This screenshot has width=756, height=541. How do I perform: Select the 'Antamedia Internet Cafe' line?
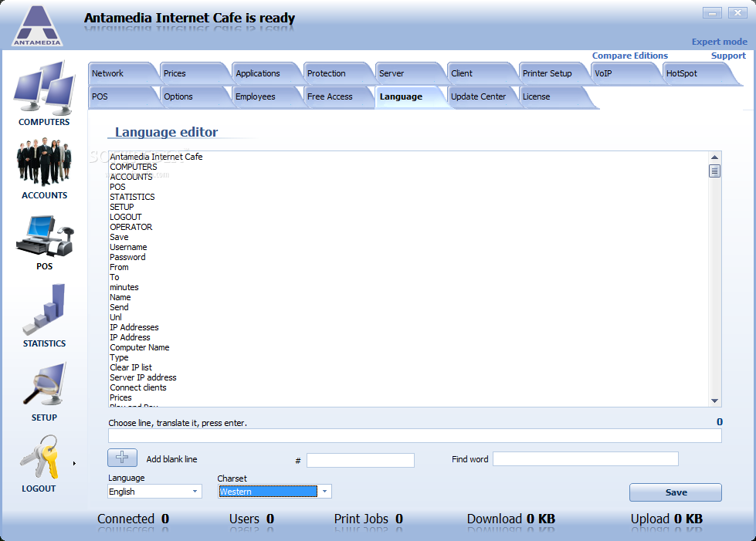[x=156, y=157]
